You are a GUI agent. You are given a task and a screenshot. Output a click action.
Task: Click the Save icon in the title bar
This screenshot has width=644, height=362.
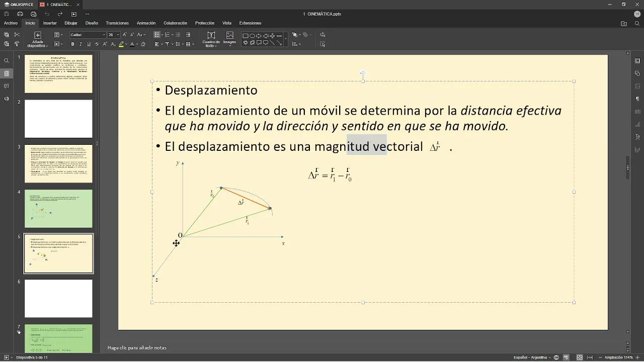[x=7, y=14]
